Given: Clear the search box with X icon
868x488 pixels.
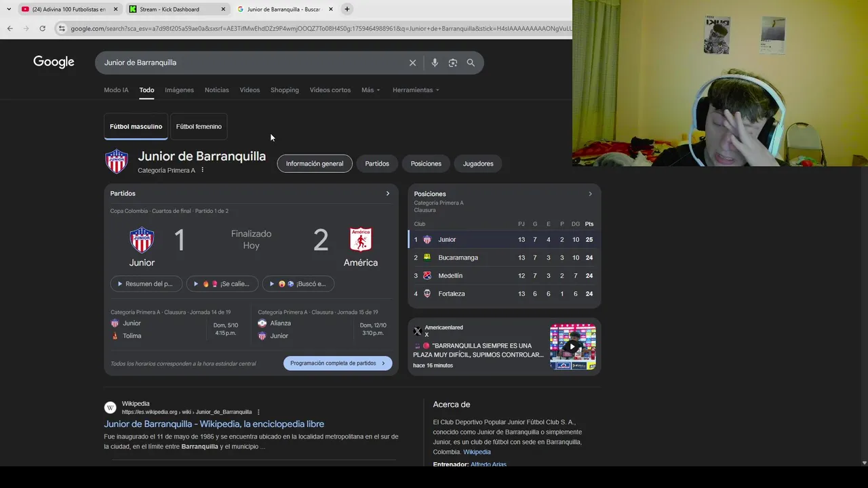Looking at the screenshot, I should (x=412, y=62).
